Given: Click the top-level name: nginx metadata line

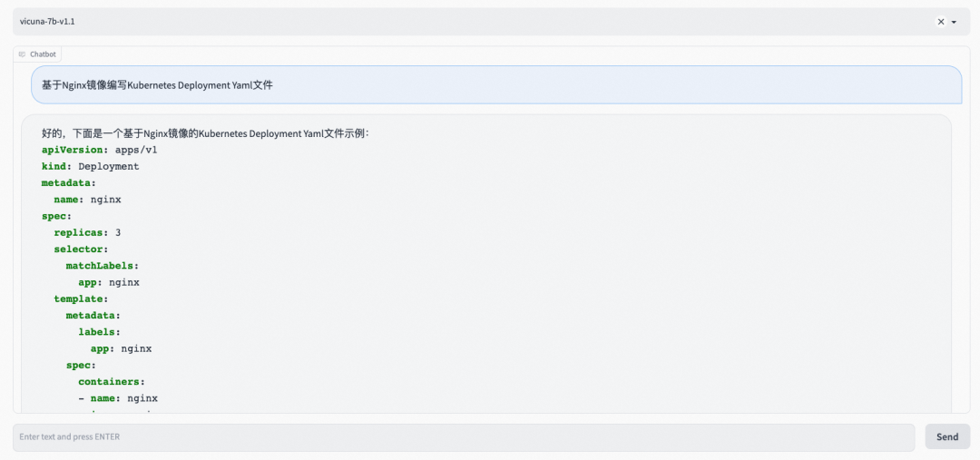Looking at the screenshot, I should (87, 200).
